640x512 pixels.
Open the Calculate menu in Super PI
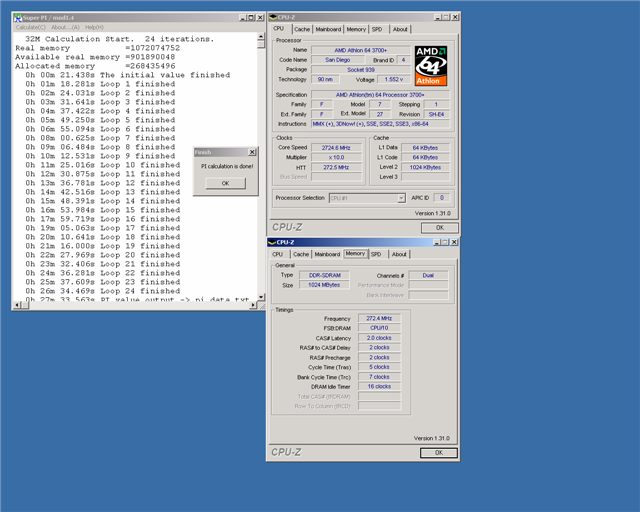coord(30,27)
